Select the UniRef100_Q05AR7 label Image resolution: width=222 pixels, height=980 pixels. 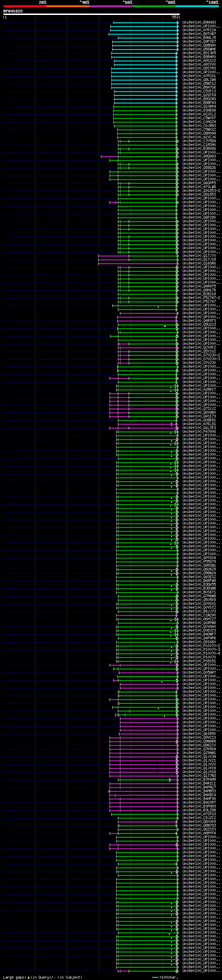click(199, 673)
